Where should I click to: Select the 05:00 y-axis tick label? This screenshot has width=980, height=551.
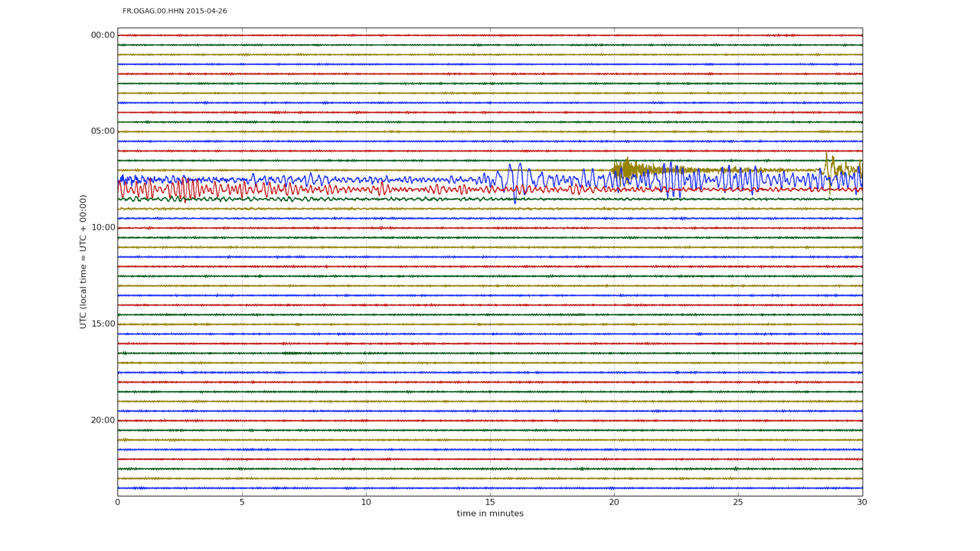(x=103, y=131)
